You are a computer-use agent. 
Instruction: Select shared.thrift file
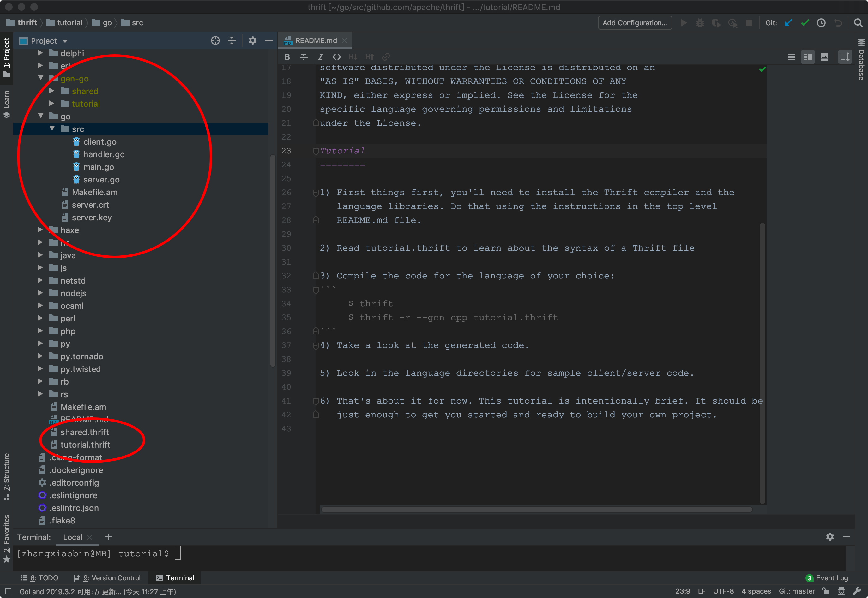pos(85,432)
